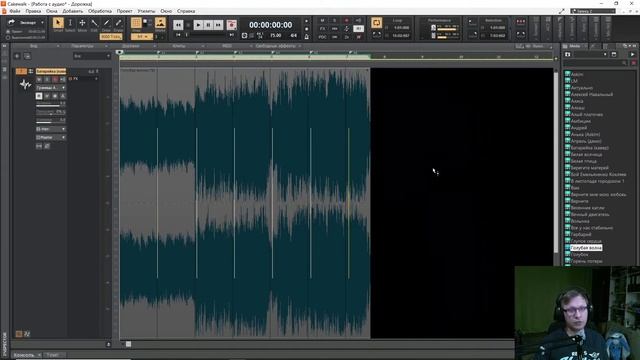640x360 pixels.
Task: Open the track input dropdown
Action: (x=51, y=129)
